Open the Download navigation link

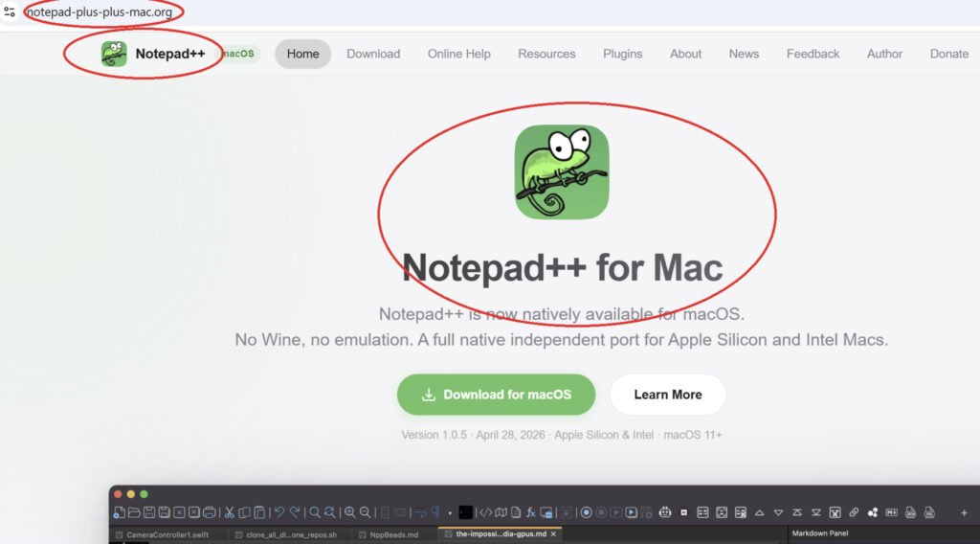373,54
